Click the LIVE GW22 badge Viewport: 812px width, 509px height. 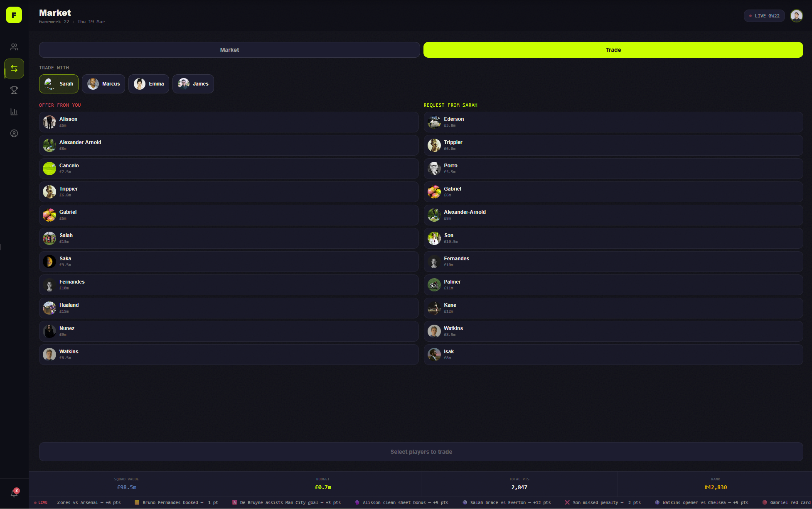point(764,16)
